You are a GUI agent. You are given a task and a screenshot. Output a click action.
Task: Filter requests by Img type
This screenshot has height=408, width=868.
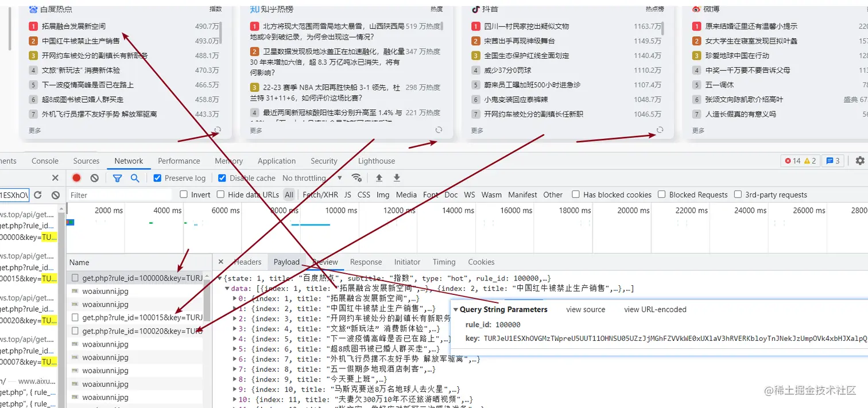click(383, 195)
